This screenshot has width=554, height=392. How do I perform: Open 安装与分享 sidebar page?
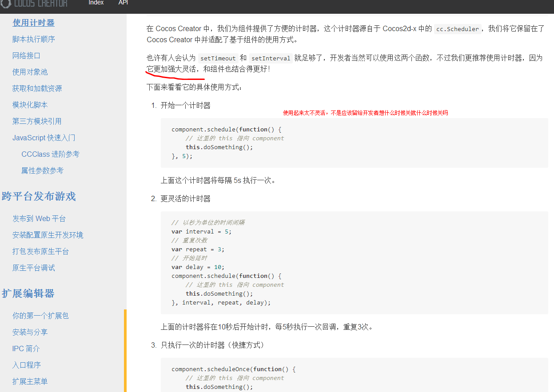tap(30, 332)
